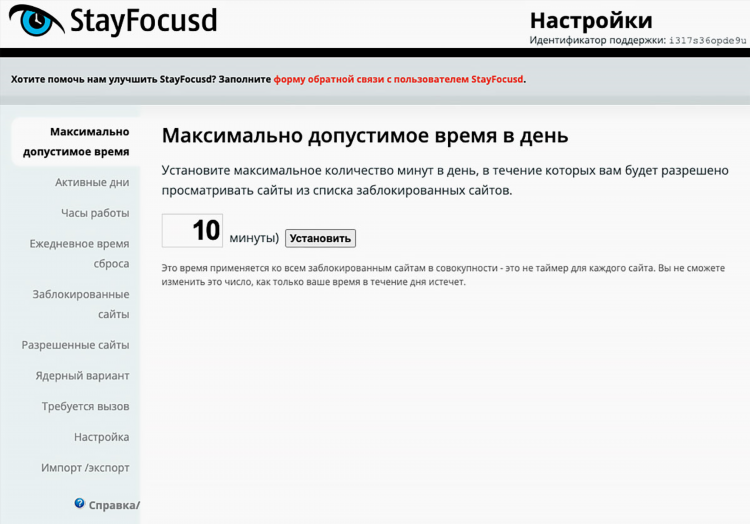Screen dimensions: 750x524
Task: Go to Настройка in the sidebar
Action: pyautogui.click(x=101, y=437)
